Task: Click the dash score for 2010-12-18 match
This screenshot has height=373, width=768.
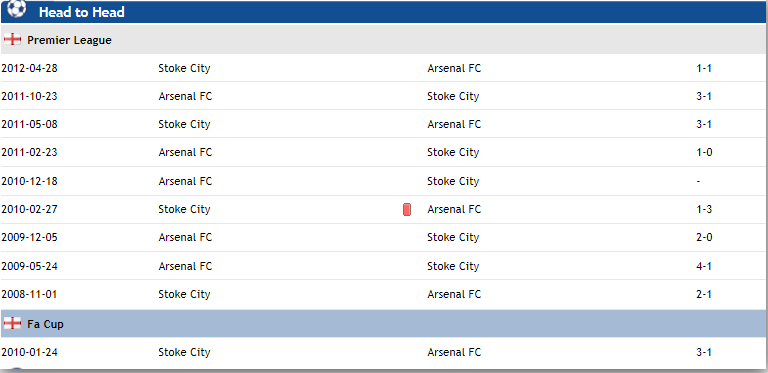Action: pyautogui.click(x=698, y=181)
